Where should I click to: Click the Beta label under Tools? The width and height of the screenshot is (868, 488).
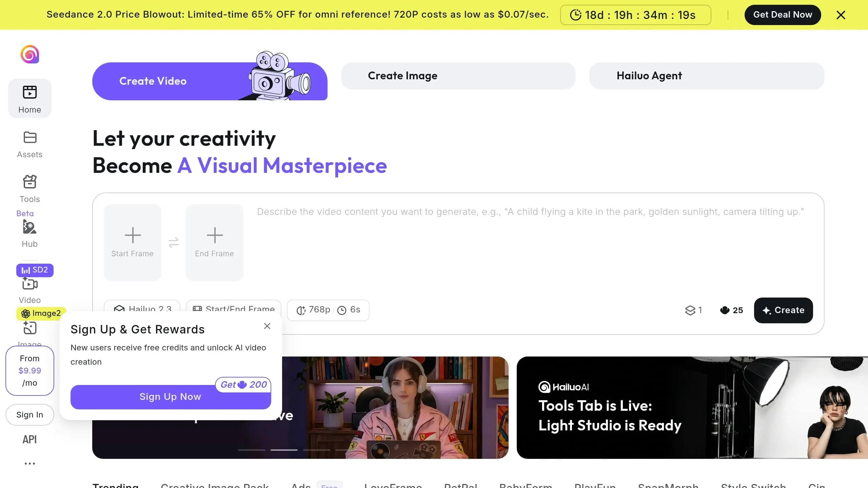tap(25, 213)
